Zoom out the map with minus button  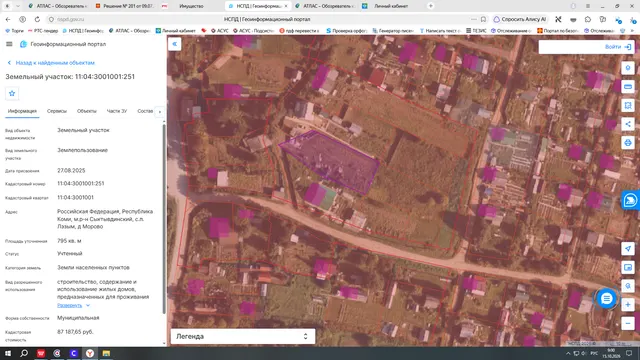[628, 323]
